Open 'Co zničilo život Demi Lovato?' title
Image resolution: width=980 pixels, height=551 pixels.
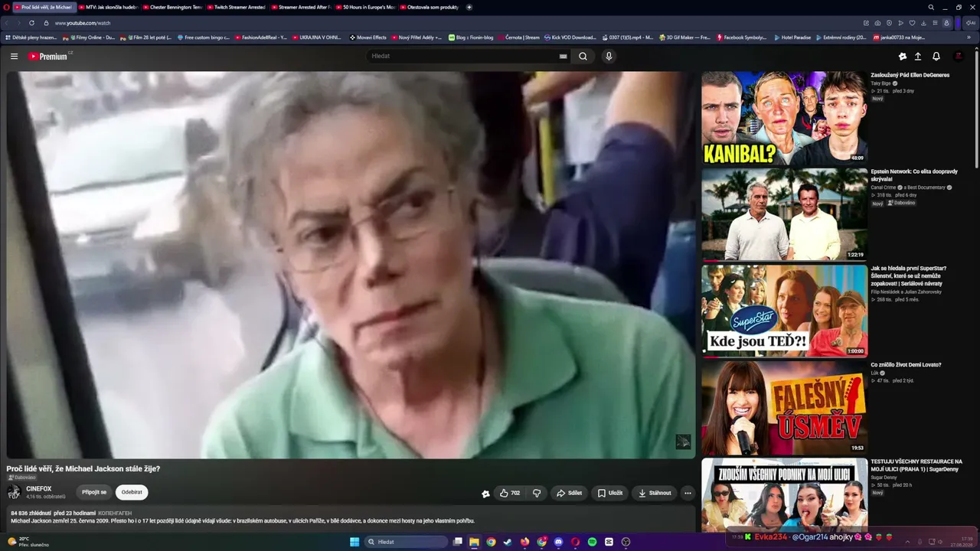pos(906,365)
